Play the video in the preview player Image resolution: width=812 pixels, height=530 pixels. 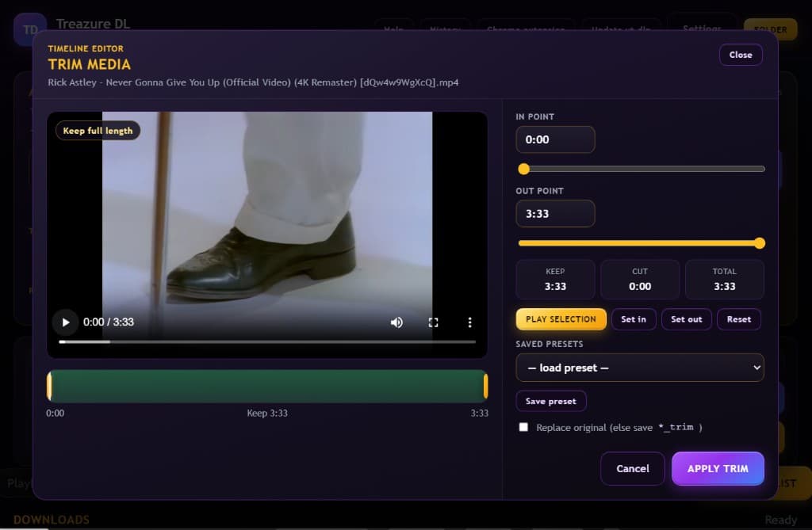click(65, 322)
